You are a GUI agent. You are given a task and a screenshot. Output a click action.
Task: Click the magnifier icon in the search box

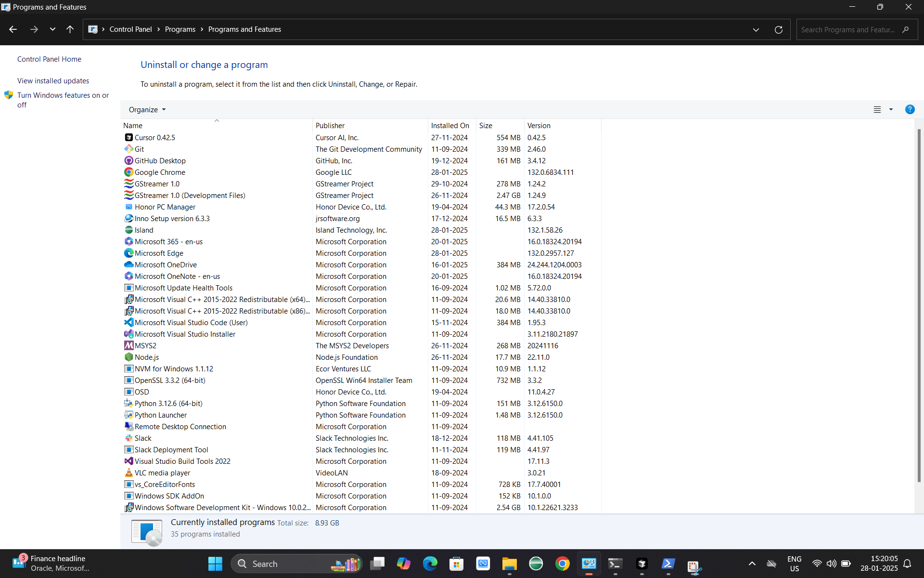[906, 29]
